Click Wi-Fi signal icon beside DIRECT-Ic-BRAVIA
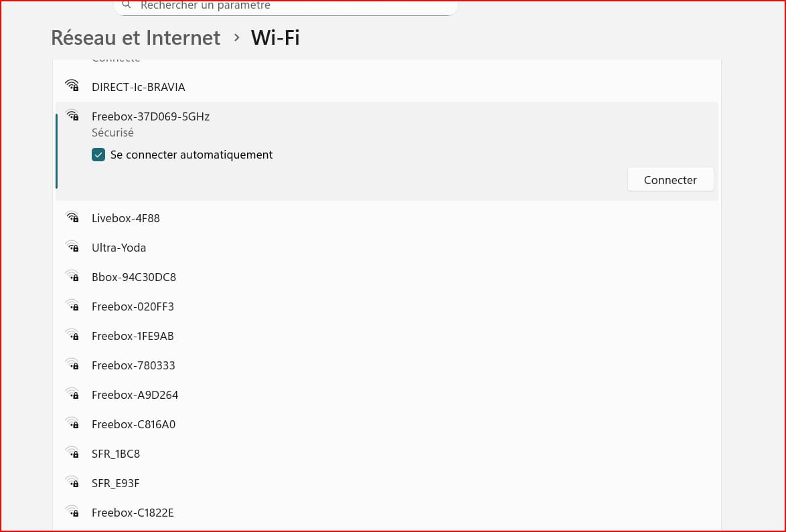The image size is (786, 532). [72, 86]
